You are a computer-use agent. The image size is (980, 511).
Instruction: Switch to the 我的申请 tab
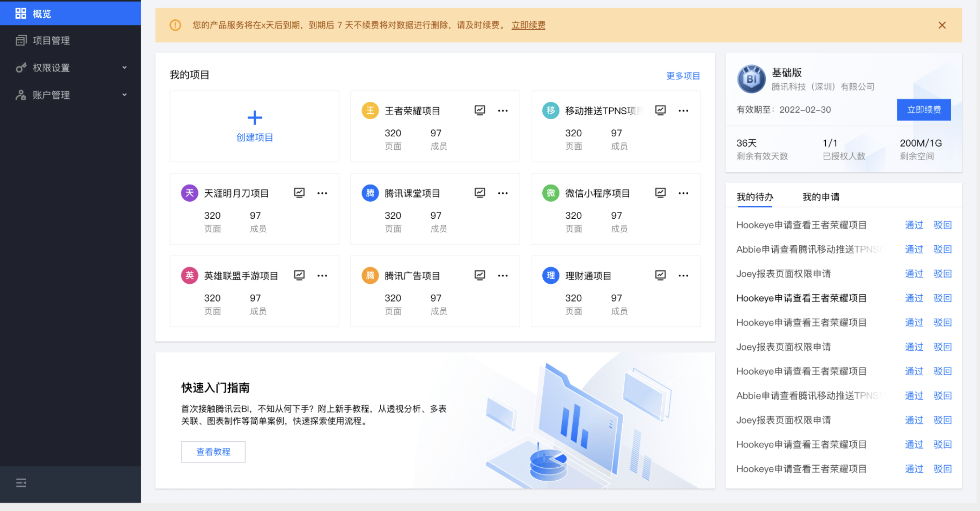(x=821, y=197)
